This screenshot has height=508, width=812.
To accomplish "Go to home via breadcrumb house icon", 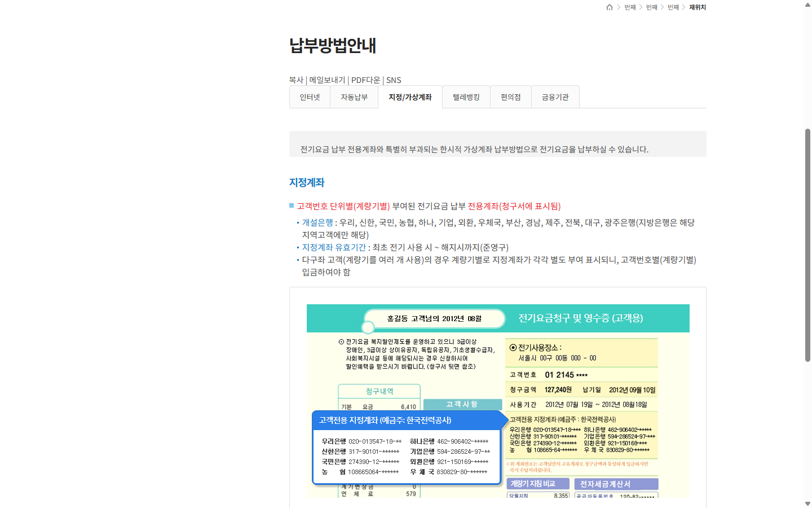I will [x=610, y=7].
